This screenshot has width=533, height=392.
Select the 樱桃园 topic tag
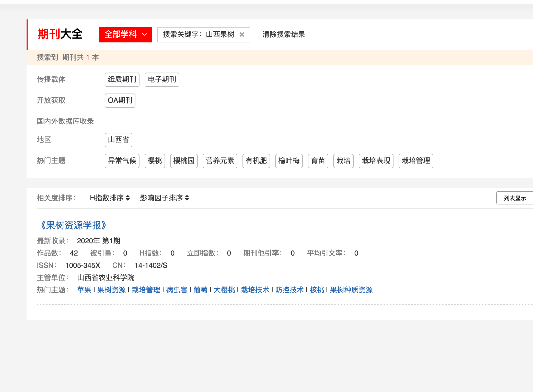pyautogui.click(x=184, y=161)
